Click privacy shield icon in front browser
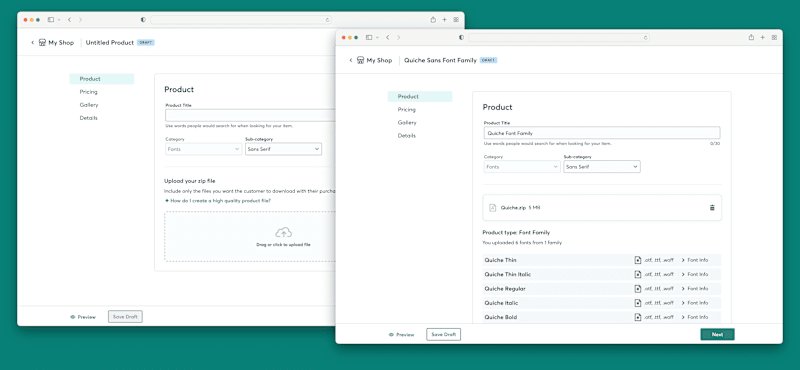The height and width of the screenshot is (370, 800). tap(461, 37)
